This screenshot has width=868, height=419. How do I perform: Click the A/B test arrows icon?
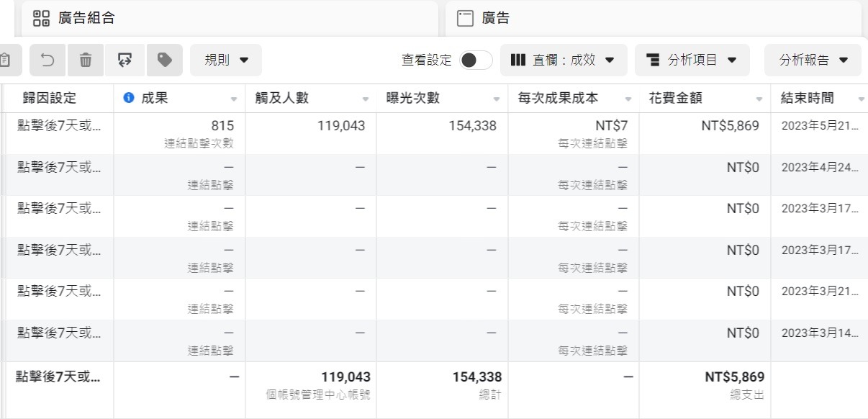tap(125, 60)
